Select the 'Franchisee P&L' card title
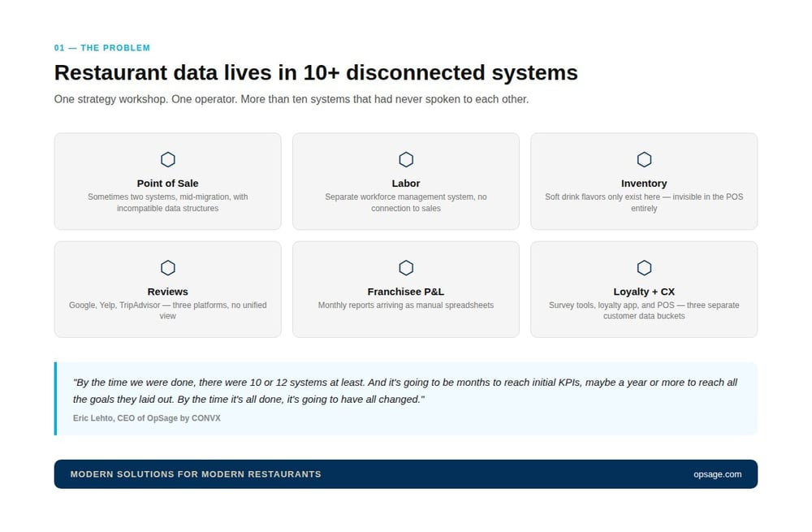812x532 pixels. 406,292
